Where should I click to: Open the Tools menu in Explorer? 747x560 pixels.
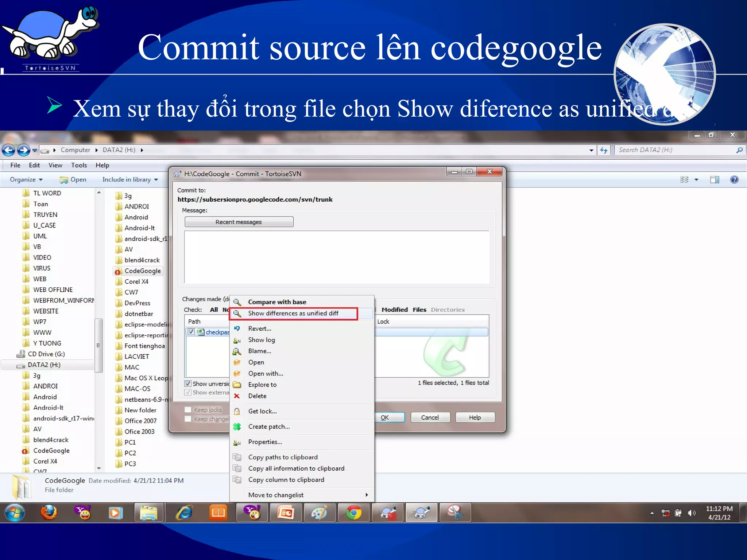pos(79,165)
